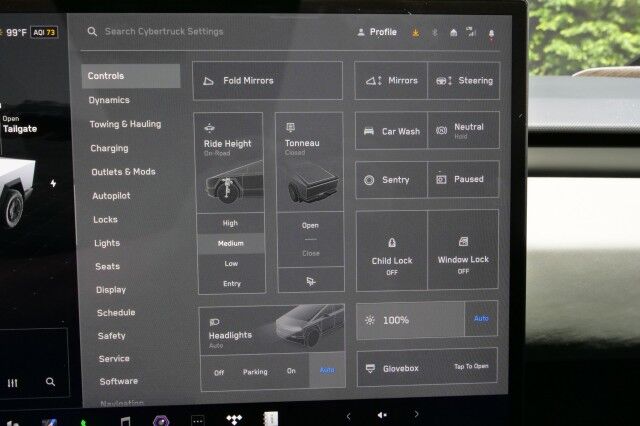Screen dimensions: 640x426
Task: Toggle Window Lock
Action: coord(463,250)
